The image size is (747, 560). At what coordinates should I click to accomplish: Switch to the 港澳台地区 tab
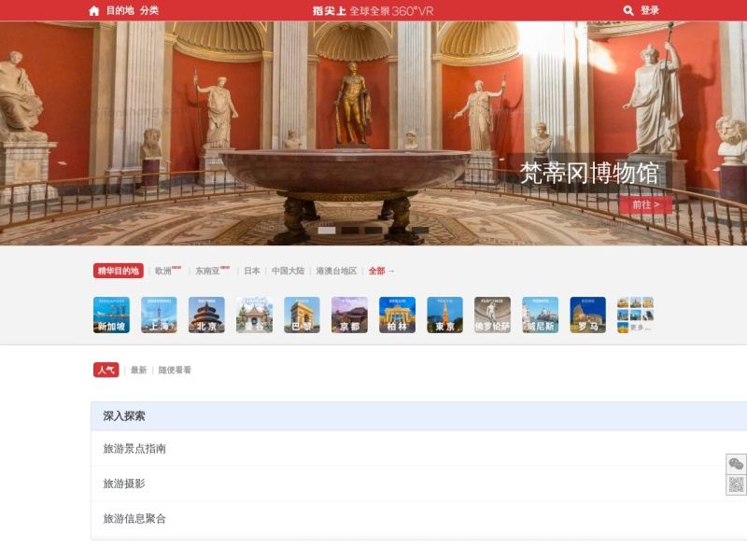pos(336,271)
